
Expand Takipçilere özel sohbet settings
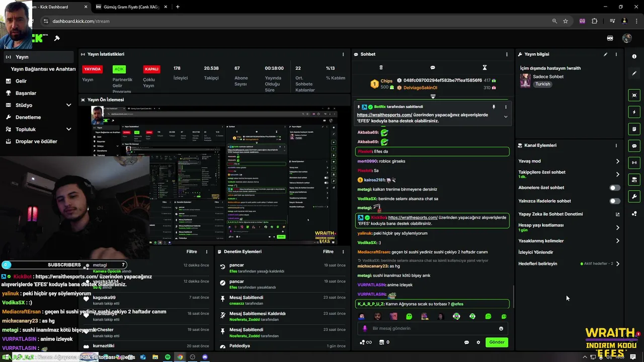618,174
